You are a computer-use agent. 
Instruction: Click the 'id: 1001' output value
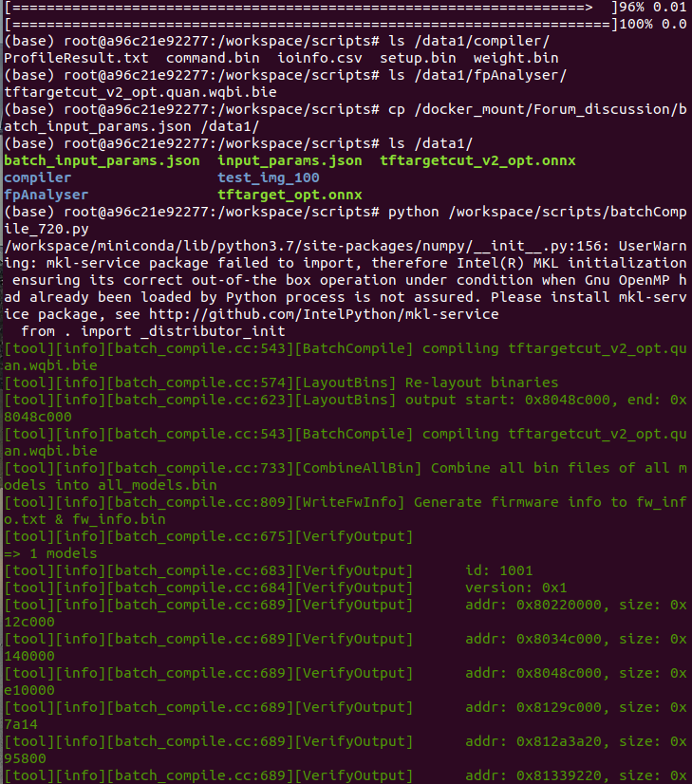[499, 570]
